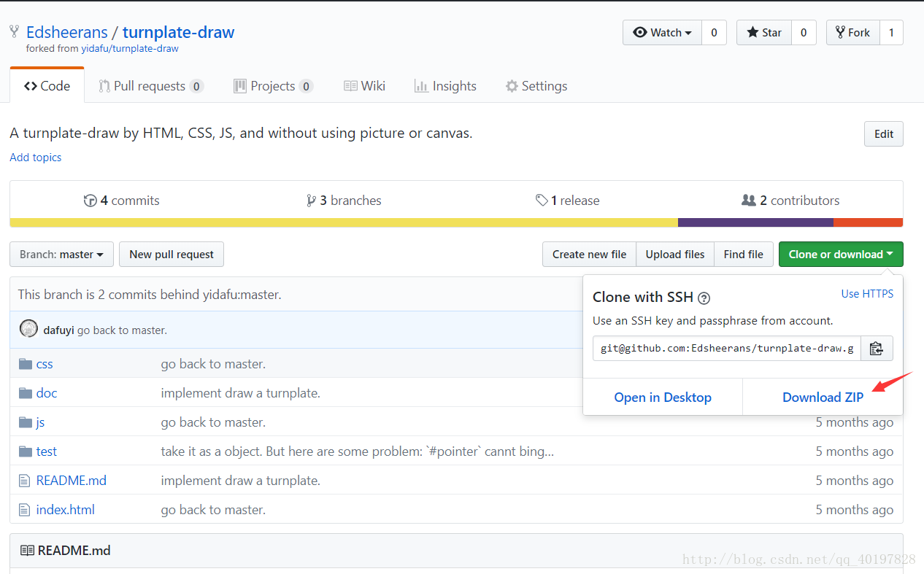
Task: Open the README.md file name link
Action: pos(72,481)
